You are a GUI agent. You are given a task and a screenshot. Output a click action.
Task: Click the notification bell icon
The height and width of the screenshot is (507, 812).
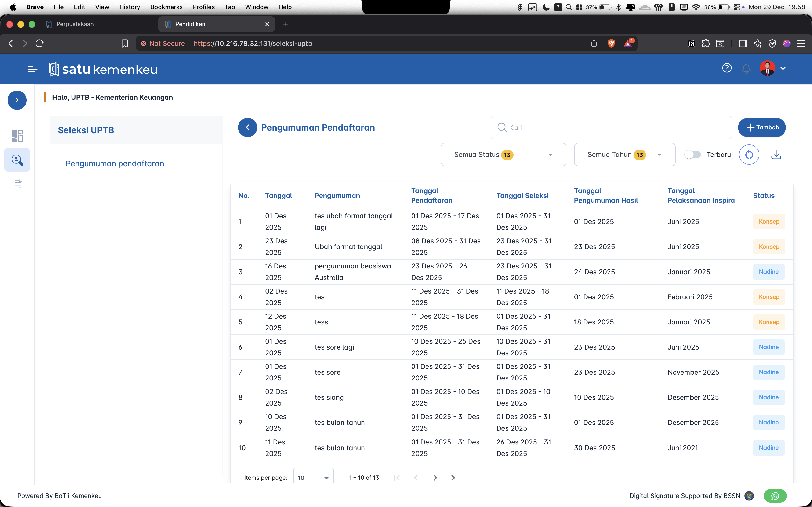click(x=746, y=69)
